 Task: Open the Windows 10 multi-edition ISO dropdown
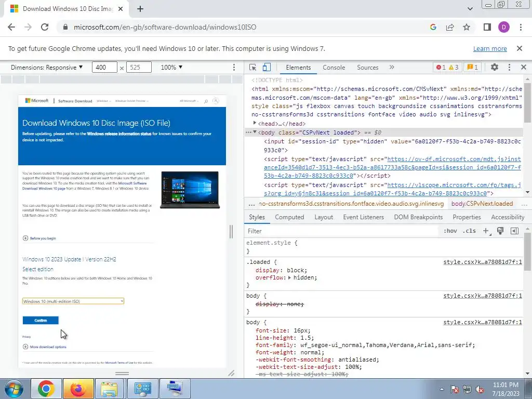pyautogui.click(x=73, y=301)
